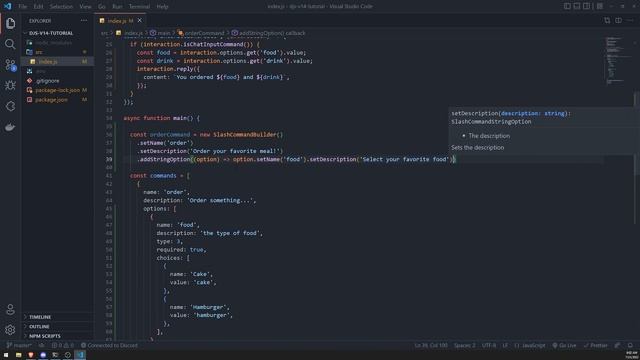Click line number 39 in gutter

(x=109, y=159)
